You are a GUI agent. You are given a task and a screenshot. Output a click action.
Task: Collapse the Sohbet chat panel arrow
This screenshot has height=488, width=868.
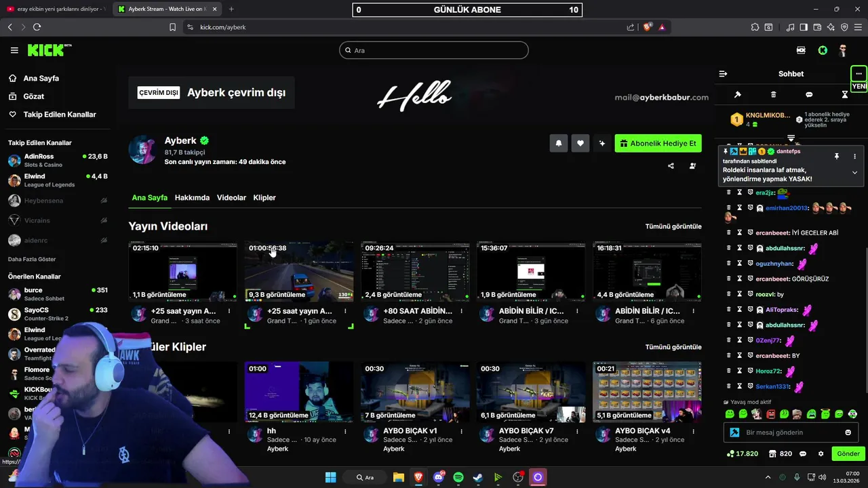(x=723, y=74)
